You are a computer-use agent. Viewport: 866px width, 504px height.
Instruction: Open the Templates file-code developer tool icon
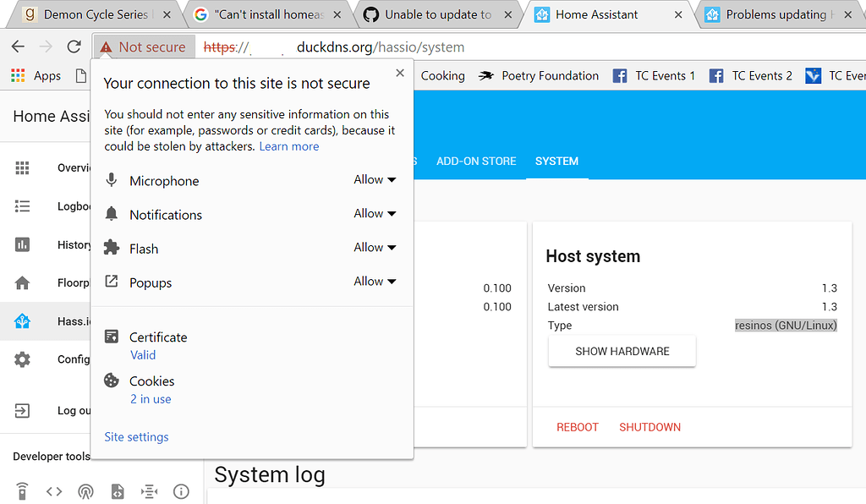118,491
